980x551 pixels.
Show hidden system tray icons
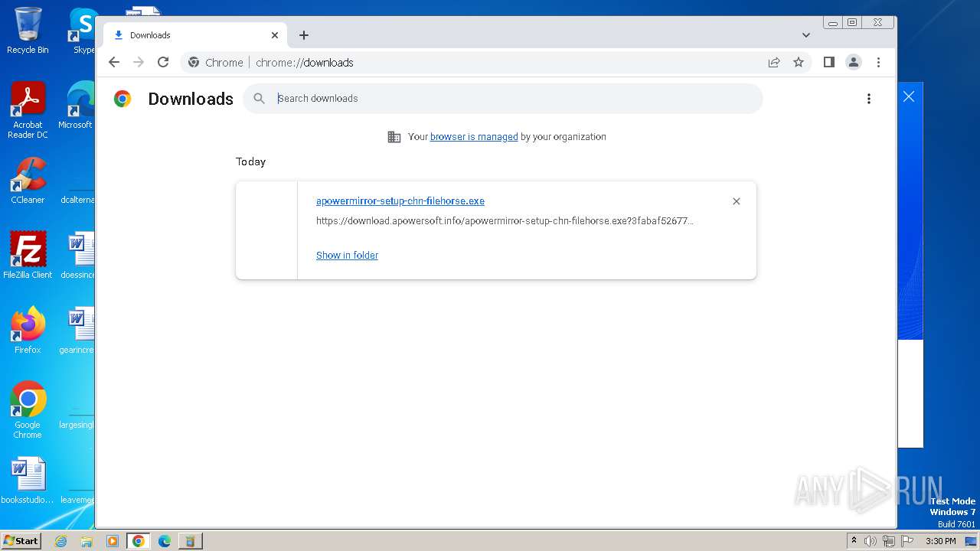pos(854,541)
